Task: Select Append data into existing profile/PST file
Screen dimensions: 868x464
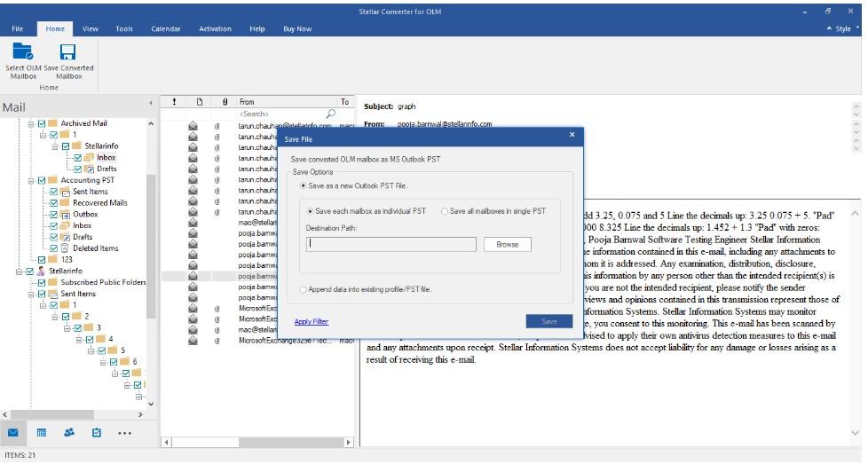Action: point(303,289)
